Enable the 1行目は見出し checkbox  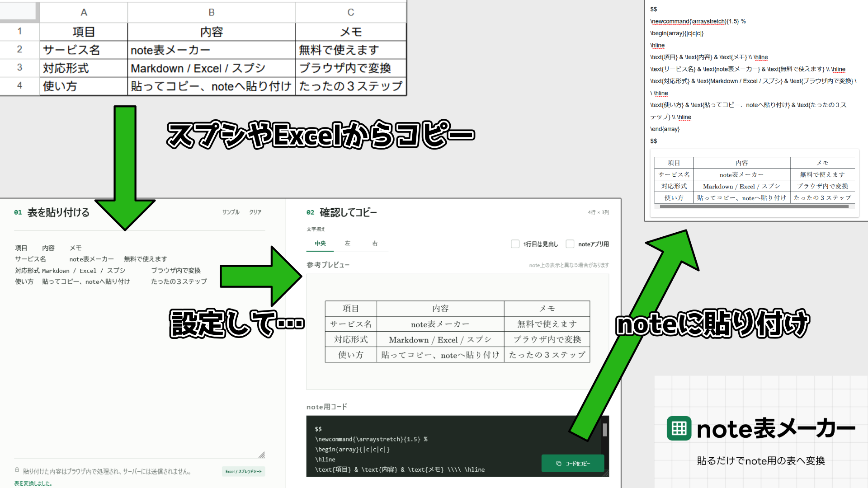point(515,244)
